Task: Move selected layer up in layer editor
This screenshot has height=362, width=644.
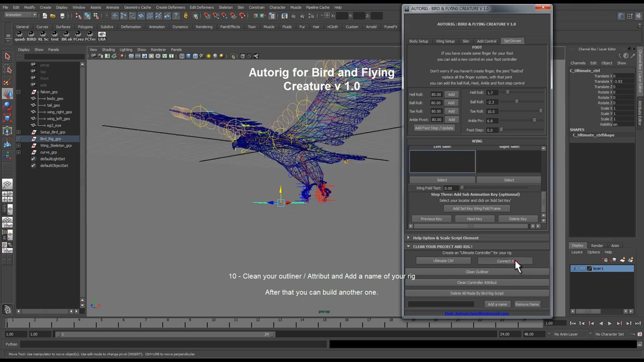Action: tap(606, 260)
